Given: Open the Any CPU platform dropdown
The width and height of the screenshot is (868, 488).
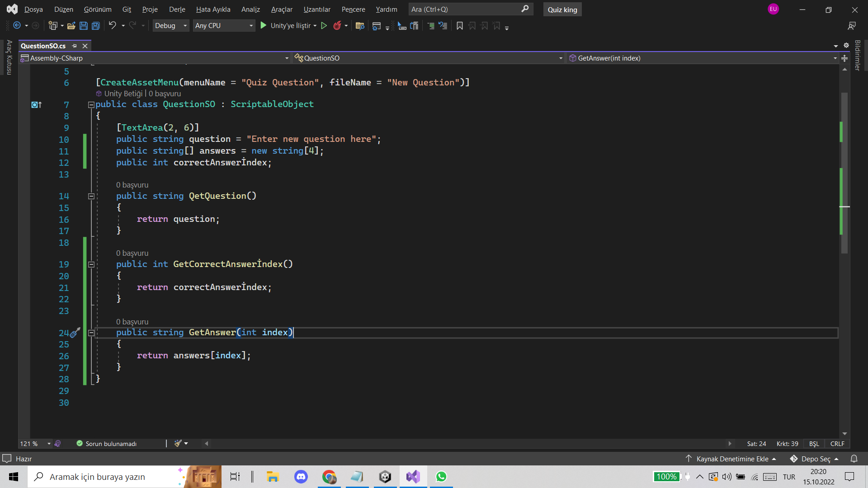Looking at the screenshot, I should point(224,26).
